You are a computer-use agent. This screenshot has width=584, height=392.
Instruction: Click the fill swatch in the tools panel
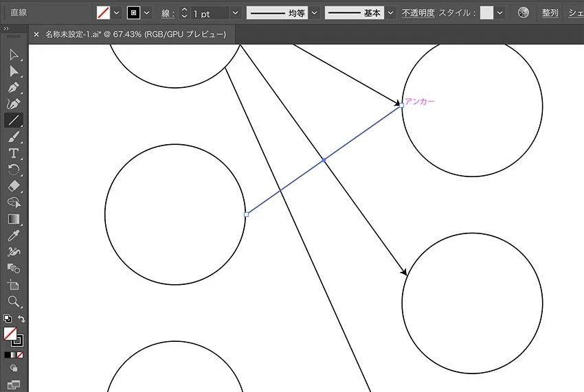(x=10, y=334)
